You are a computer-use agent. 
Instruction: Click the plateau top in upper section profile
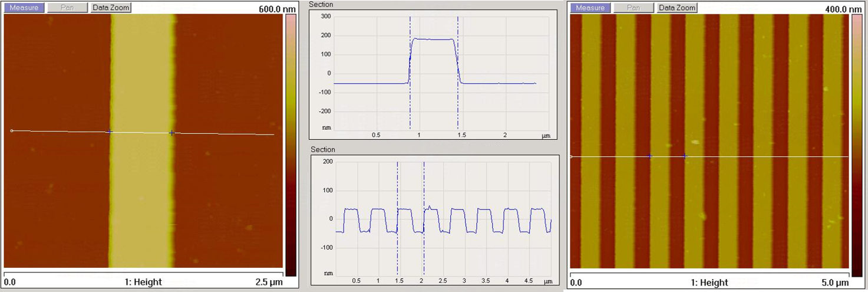point(434,40)
